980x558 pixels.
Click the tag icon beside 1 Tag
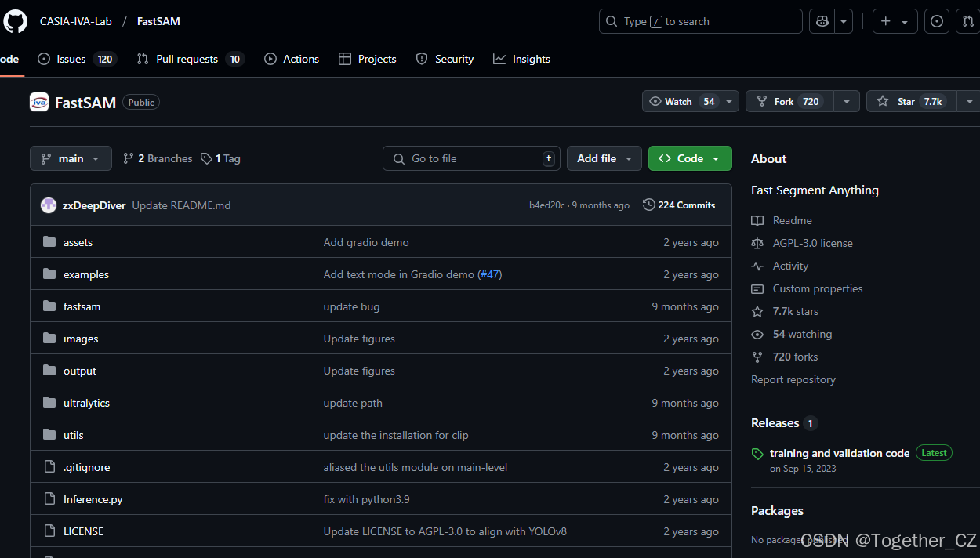206,158
